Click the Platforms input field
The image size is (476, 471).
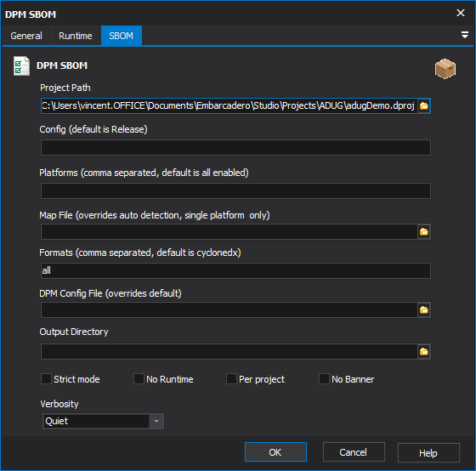235,190
